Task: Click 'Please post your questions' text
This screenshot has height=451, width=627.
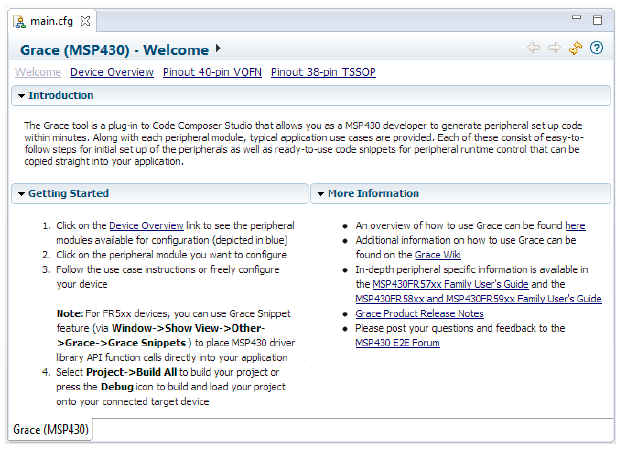Action: click(x=460, y=328)
